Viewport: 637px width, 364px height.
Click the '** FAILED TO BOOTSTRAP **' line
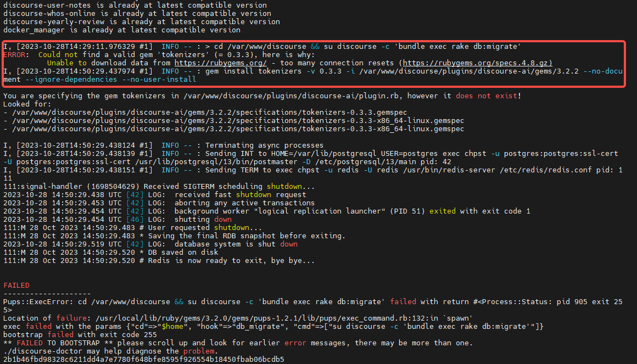(x=238, y=343)
